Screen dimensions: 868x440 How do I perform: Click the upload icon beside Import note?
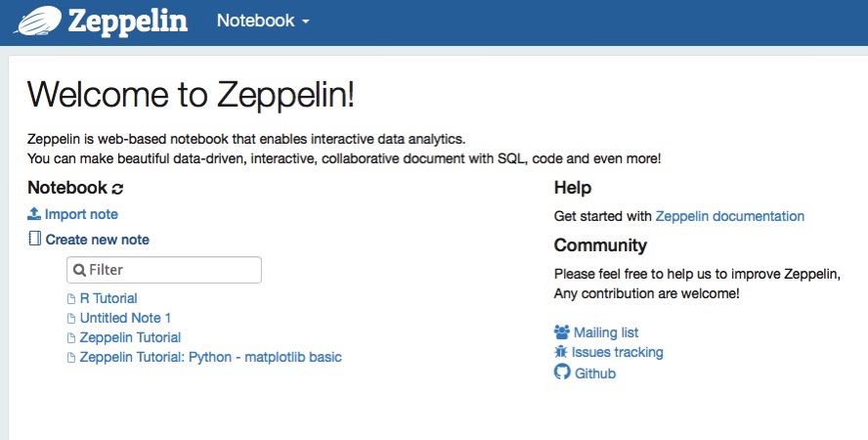click(34, 214)
